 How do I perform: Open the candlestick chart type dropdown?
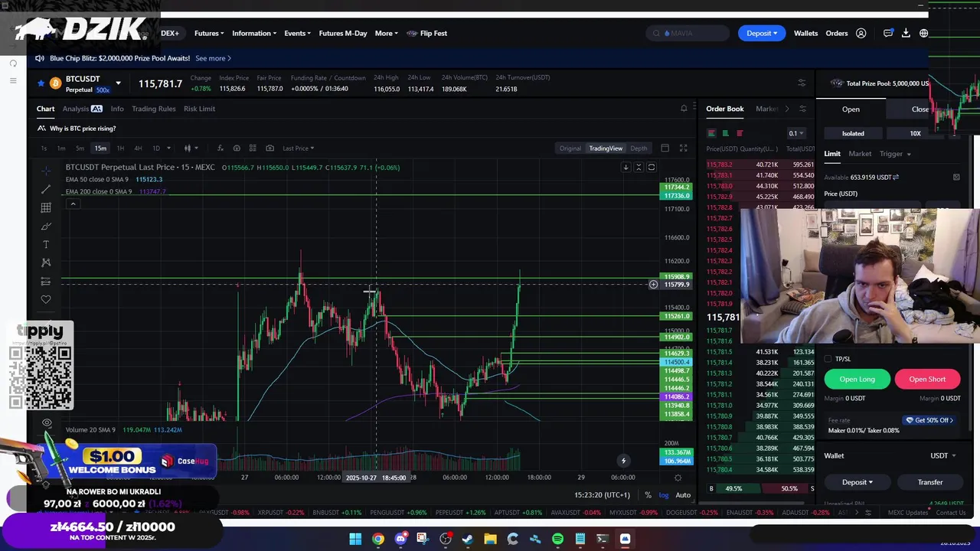191,148
